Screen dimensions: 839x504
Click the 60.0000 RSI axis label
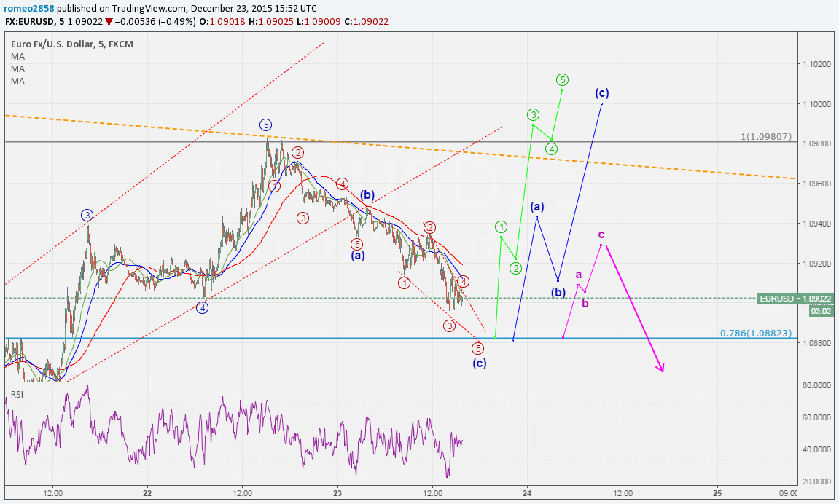(x=816, y=417)
